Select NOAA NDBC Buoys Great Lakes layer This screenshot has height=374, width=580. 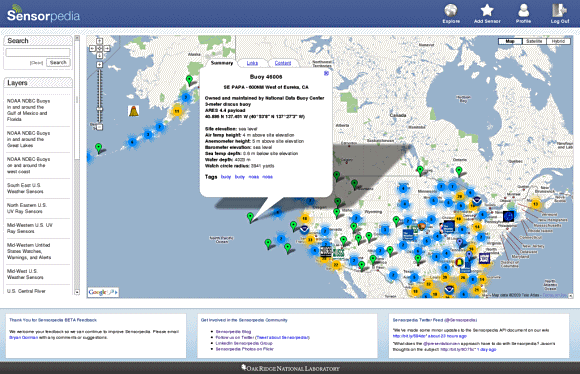coord(28,139)
